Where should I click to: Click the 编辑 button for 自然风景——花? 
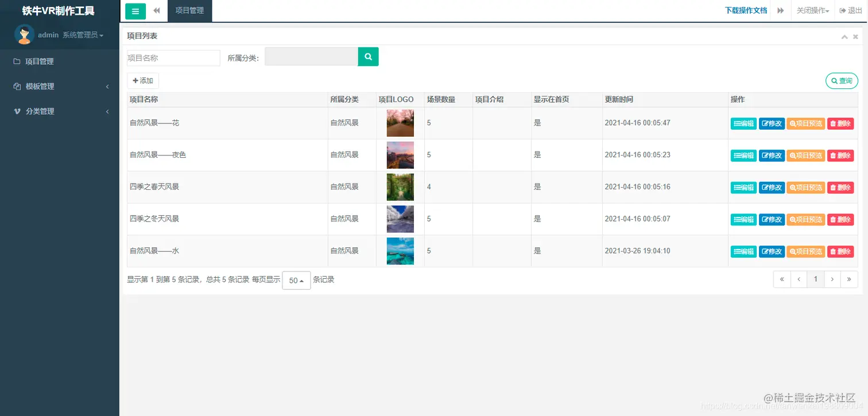[x=743, y=123]
